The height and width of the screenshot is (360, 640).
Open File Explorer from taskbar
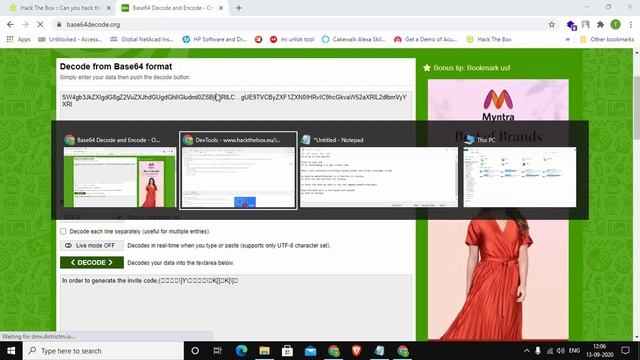pyautogui.click(x=264, y=351)
